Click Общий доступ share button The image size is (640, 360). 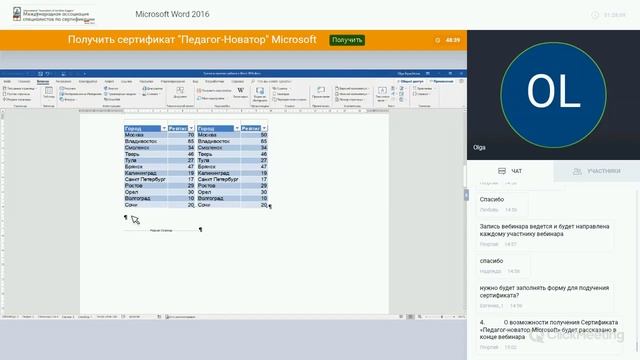pyautogui.click(x=411, y=82)
